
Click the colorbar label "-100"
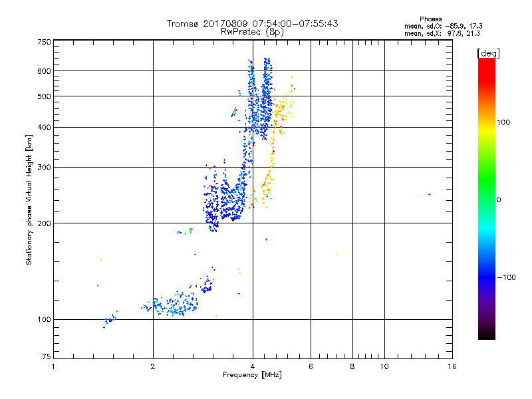point(506,277)
